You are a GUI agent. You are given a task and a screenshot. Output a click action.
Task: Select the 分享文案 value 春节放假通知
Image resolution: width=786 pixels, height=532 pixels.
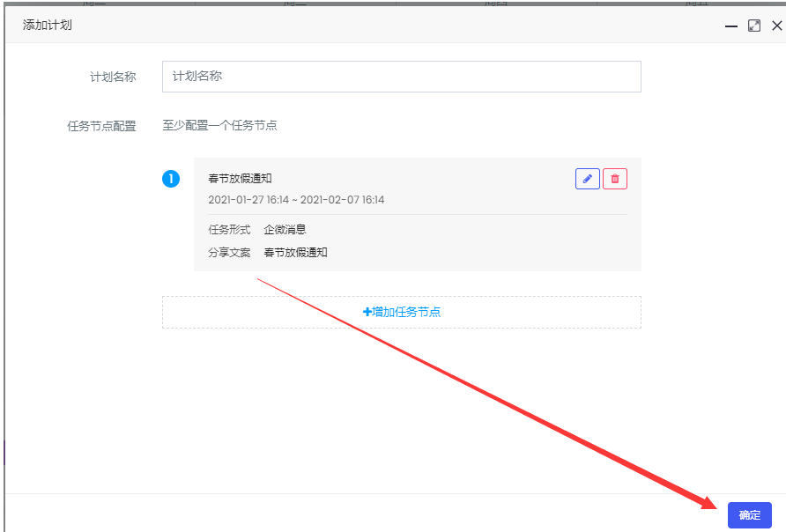click(x=296, y=253)
